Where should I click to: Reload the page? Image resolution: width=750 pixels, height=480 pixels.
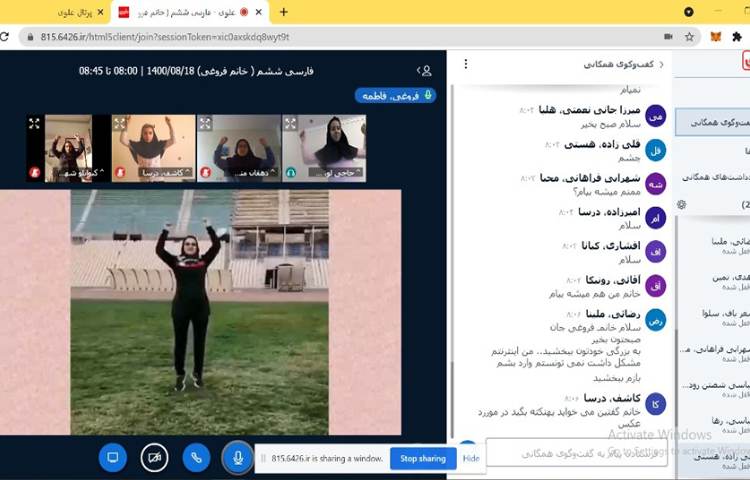tap(4, 37)
